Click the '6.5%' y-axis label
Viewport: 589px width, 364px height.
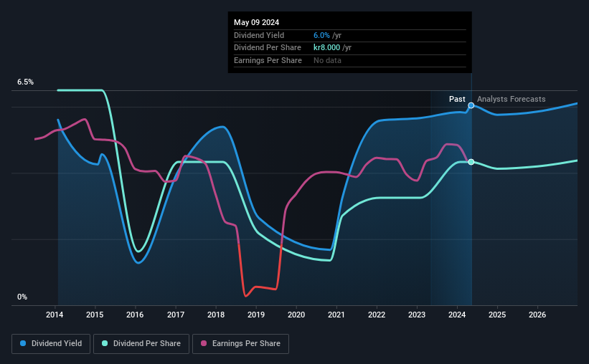point(25,82)
